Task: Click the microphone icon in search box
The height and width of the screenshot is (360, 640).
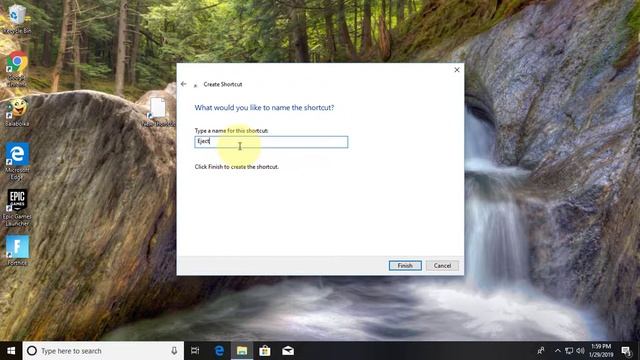Action: 174,351
